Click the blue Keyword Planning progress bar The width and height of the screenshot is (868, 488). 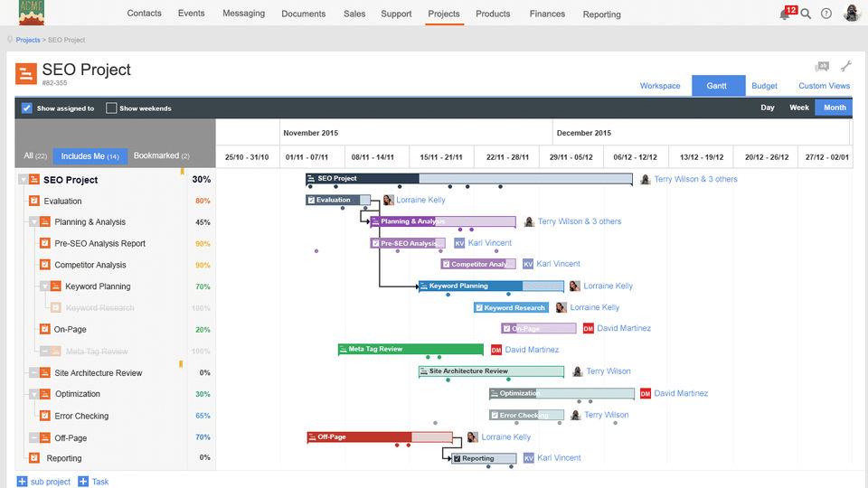pyautogui.click(x=491, y=286)
